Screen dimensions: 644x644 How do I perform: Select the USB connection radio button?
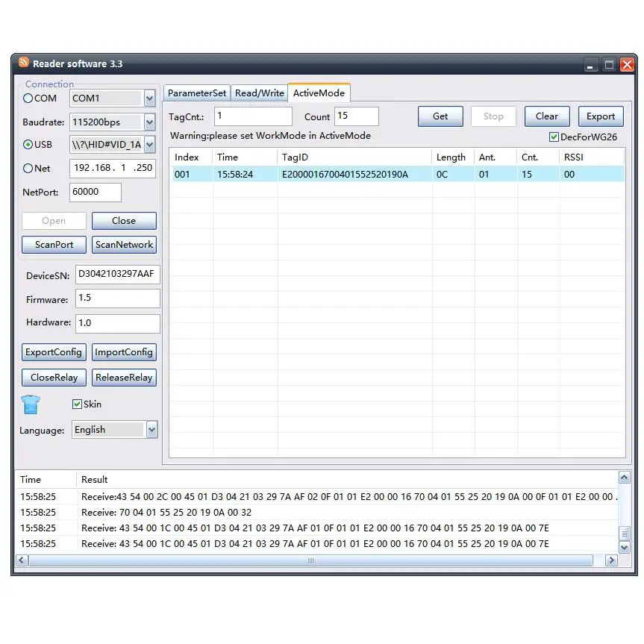point(28,145)
